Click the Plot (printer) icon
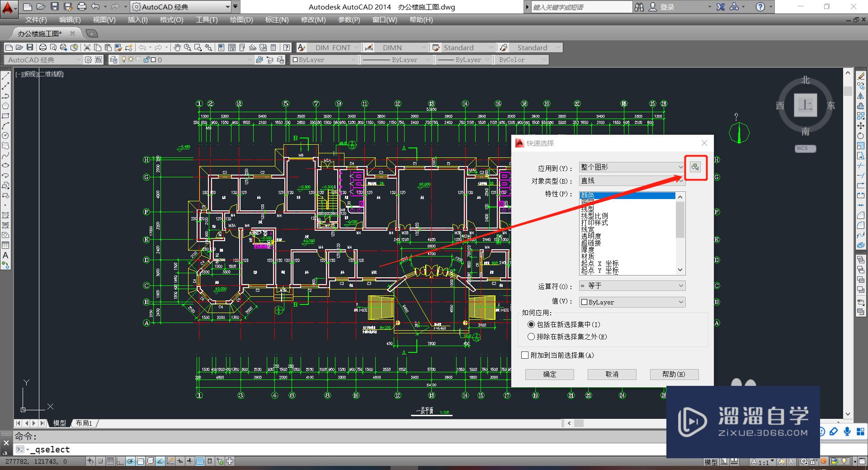The width and height of the screenshot is (868, 470). (43, 47)
